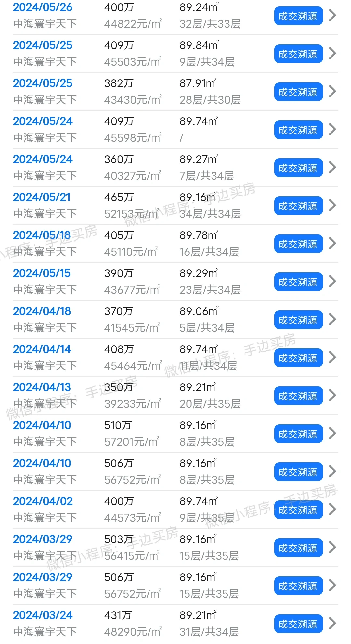
Task: Select the date 2024/04/02
Action: click(43, 501)
